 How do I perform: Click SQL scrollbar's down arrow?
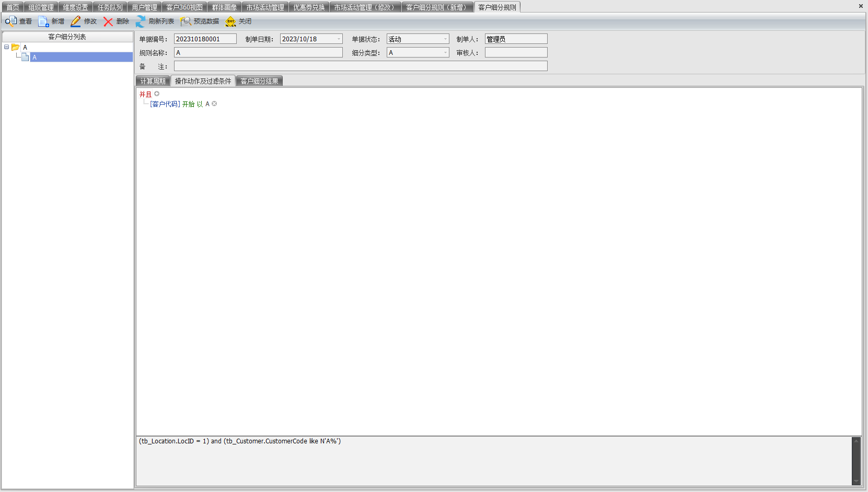tap(856, 482)
